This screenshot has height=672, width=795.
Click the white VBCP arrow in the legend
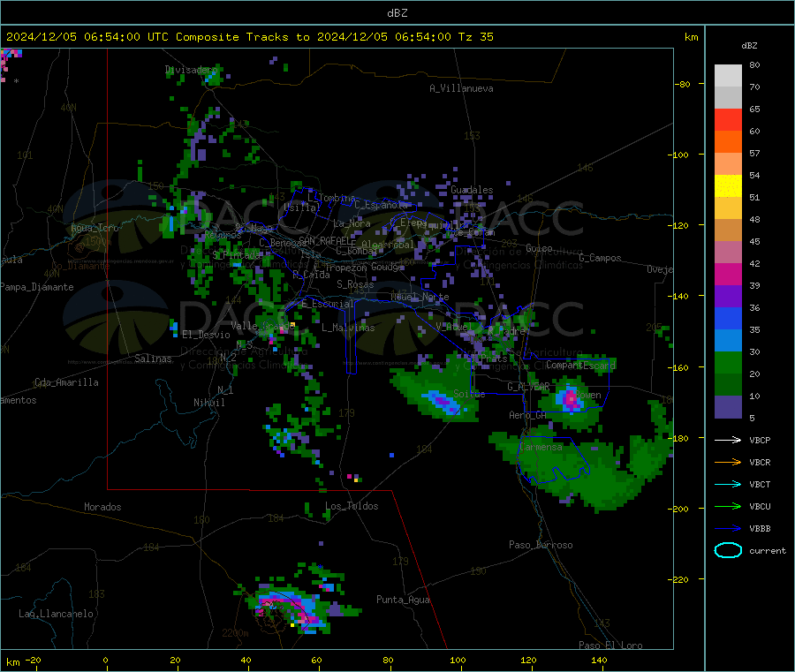coord(728,440)
